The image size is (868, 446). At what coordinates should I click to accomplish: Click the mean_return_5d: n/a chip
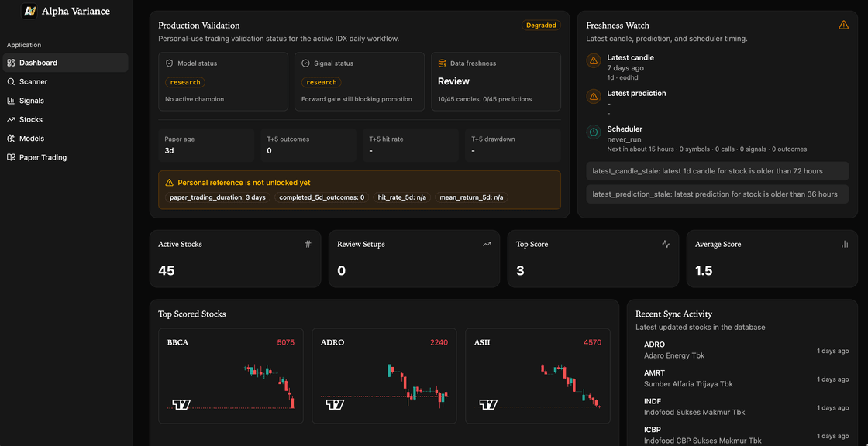[472, 197]
